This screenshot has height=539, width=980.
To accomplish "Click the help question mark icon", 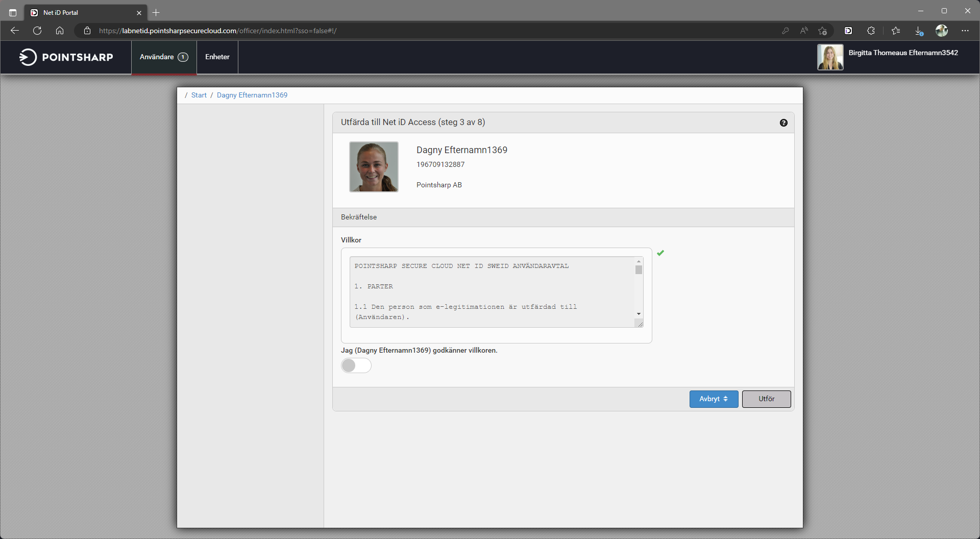I will (x=783, y=122).
